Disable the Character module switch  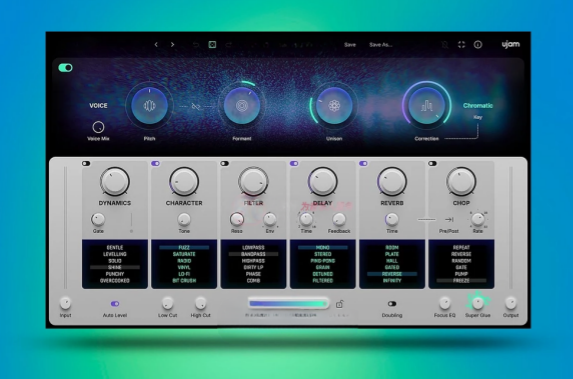click(x=155, y=163)
